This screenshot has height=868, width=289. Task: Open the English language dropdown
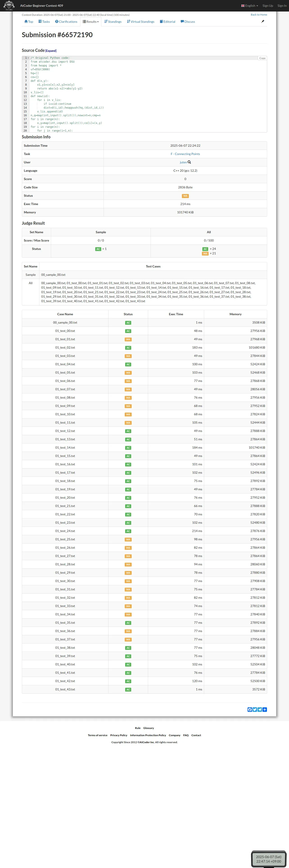click(x=250, y=6)
